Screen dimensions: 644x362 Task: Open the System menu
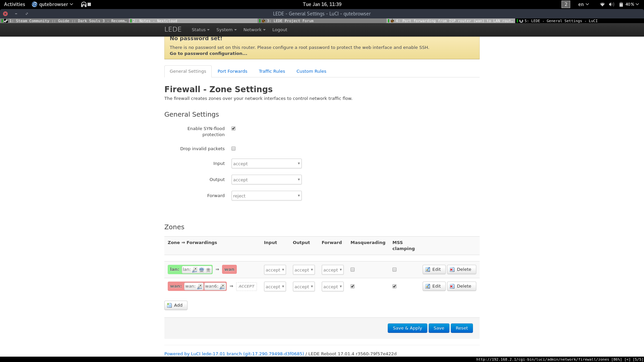226,29
